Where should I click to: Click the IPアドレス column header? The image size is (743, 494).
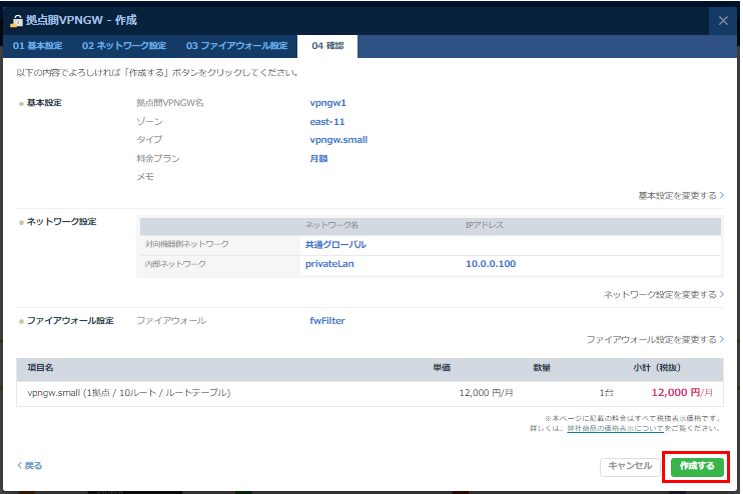pyautogui.click(x=484, y=225)
